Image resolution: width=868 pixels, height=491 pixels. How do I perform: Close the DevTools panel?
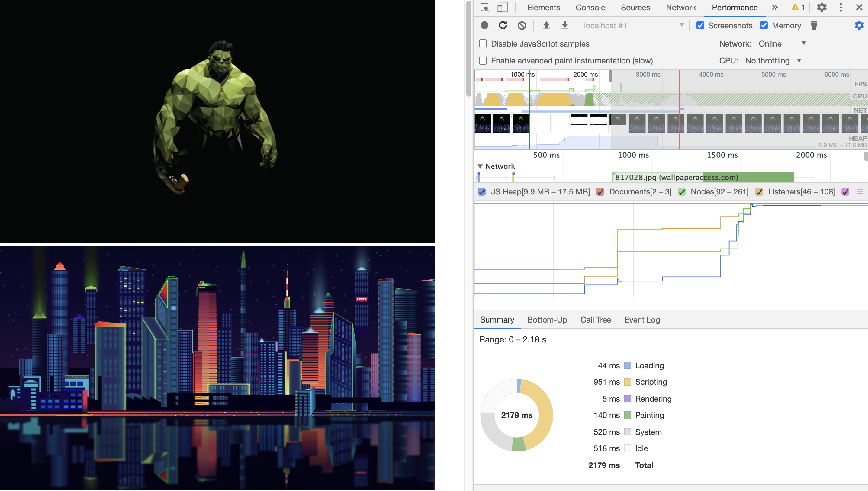click(859, 8)
